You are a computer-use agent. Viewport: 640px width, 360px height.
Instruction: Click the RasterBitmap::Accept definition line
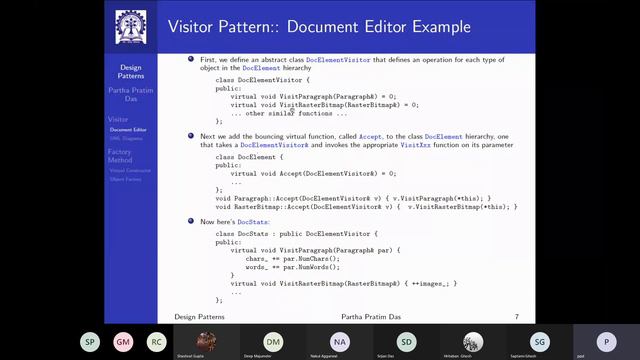366,207
